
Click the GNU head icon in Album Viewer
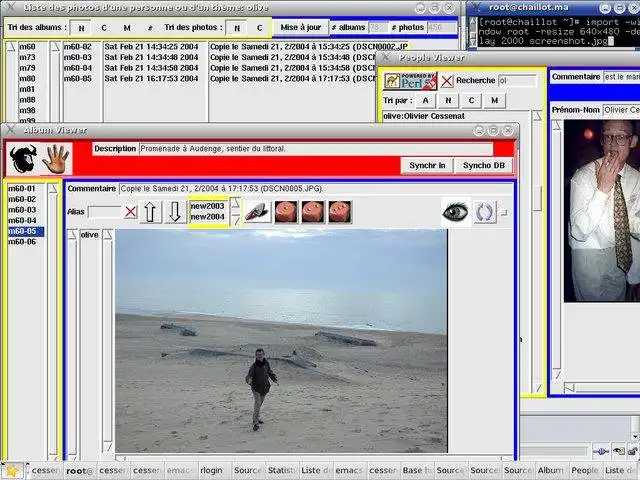point(23,159)
